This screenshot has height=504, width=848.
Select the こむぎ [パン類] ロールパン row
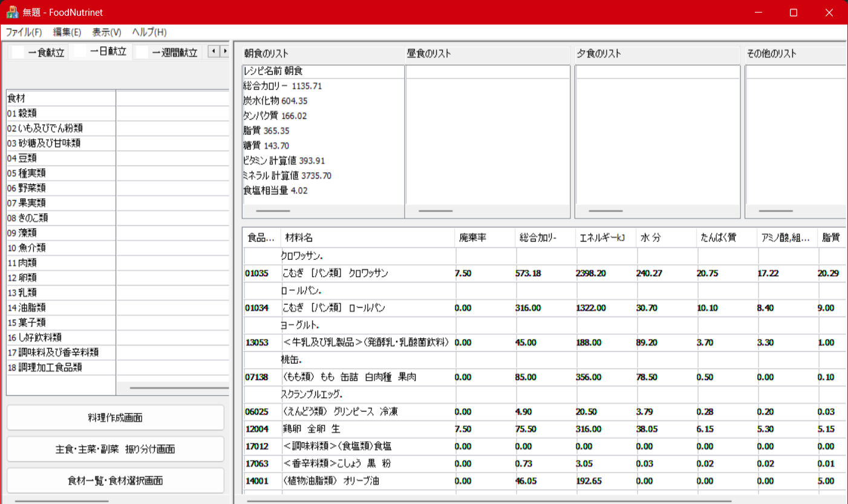click(x=544, y=308)
